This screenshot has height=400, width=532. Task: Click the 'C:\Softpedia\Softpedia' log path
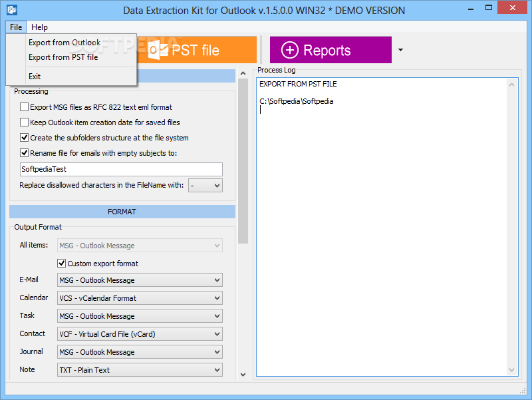click(296, 101)
